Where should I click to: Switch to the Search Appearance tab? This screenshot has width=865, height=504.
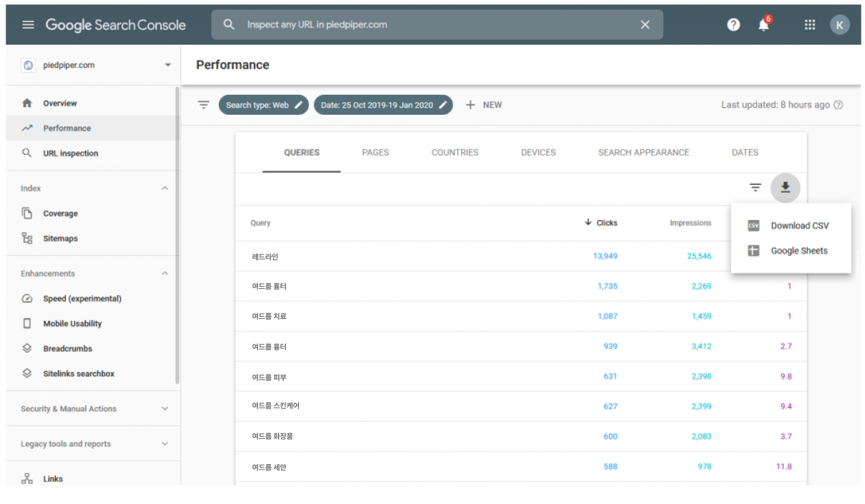(643, 153)
